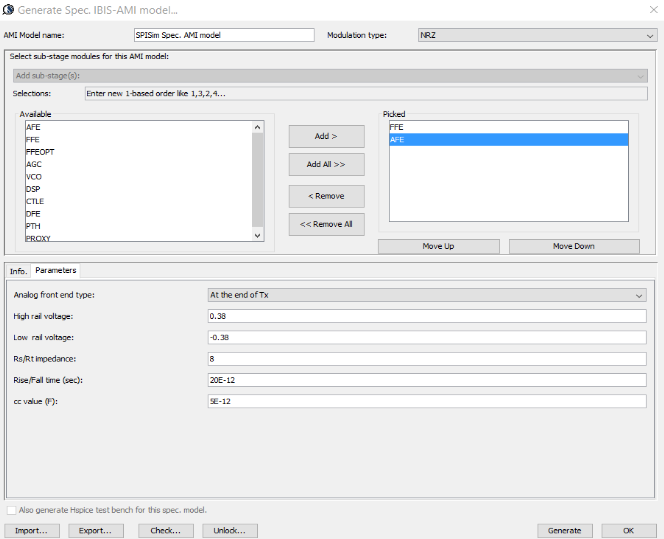The image size is (664, 539).
Task: Click the < Remove button
Action: point(326,195)
